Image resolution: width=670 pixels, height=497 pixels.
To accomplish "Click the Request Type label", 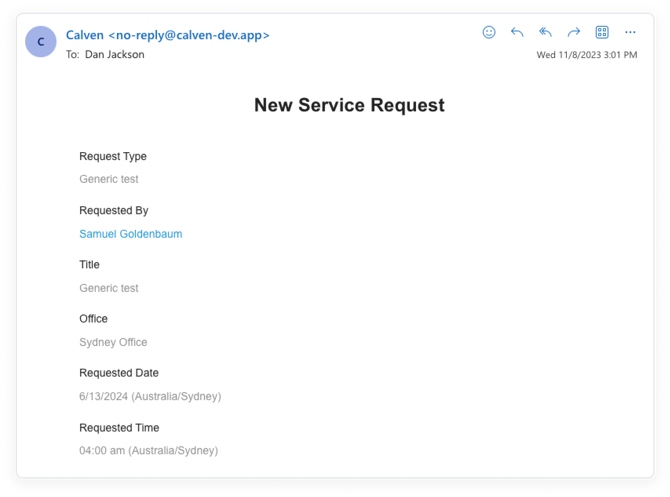I will click(x=113, y=156).
